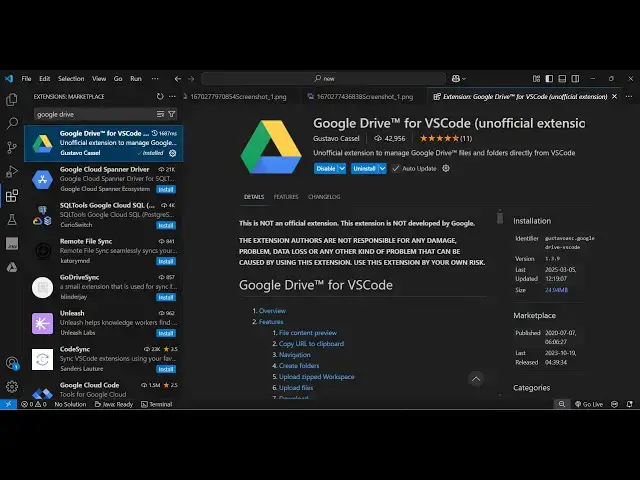Open the remote window status icon
This screenshot has height=480, width=640.
(x=8, y=404)
